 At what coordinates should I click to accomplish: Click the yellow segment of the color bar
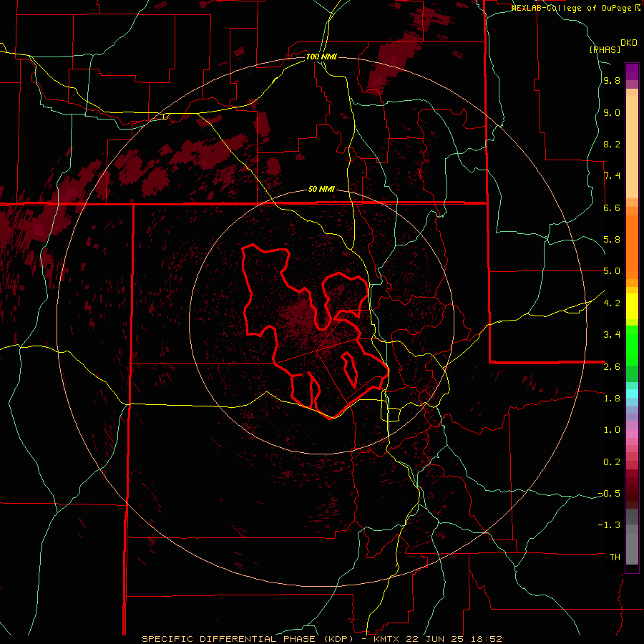tap(632, 306)
